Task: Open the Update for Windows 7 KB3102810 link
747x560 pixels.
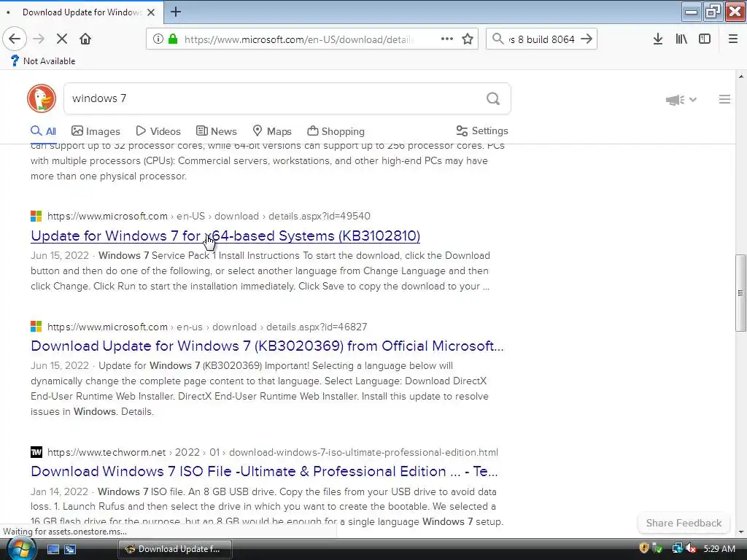Action: 225,236
